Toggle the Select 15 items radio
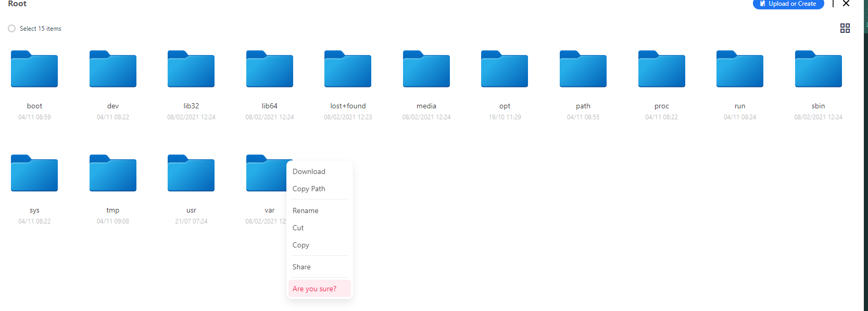 click(x=11, y=29)
